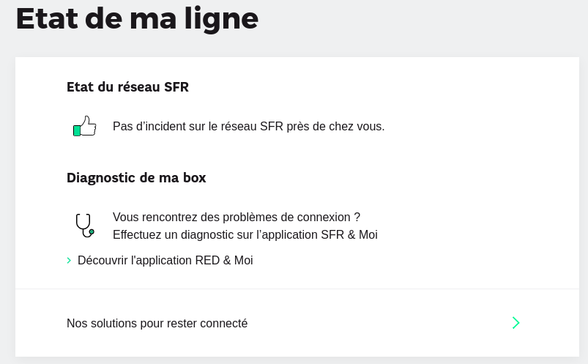
Task: Click the green cuff of the thumbs-up icon
Action: pos(77,130)
